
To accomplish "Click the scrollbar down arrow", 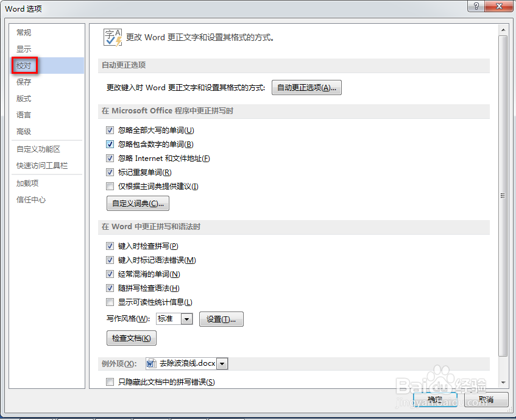I will pos(503,382).
